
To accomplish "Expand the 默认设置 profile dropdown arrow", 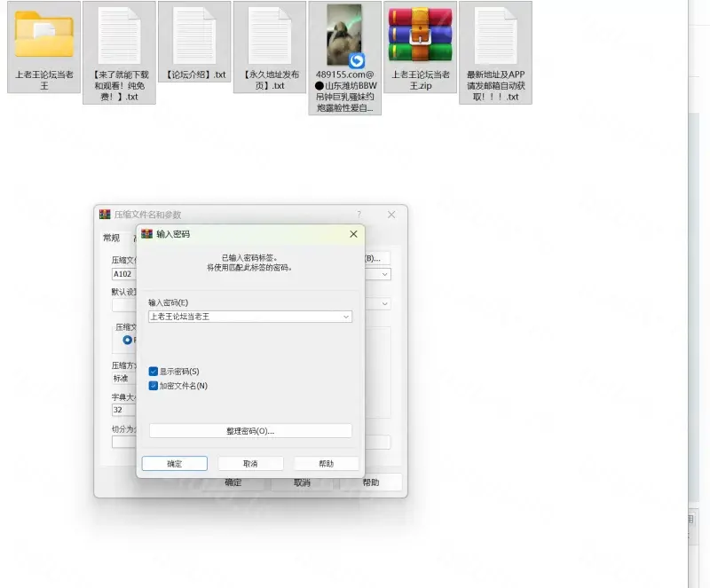I will click(385, 303).
